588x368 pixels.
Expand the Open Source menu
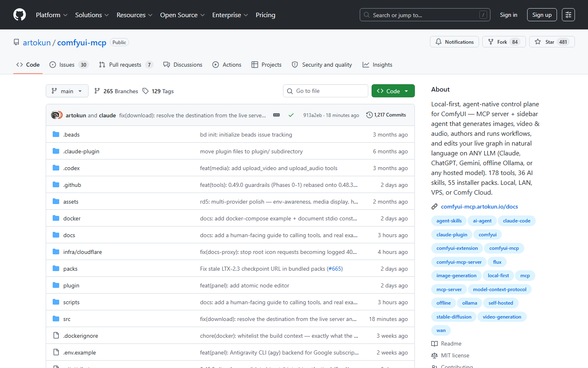tap(182, 15)
